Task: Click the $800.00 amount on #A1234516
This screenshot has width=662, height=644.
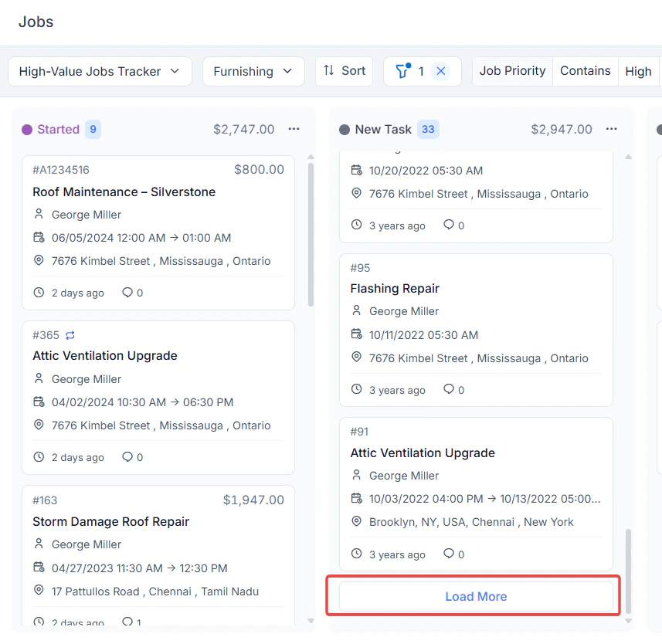Action: 259,170
